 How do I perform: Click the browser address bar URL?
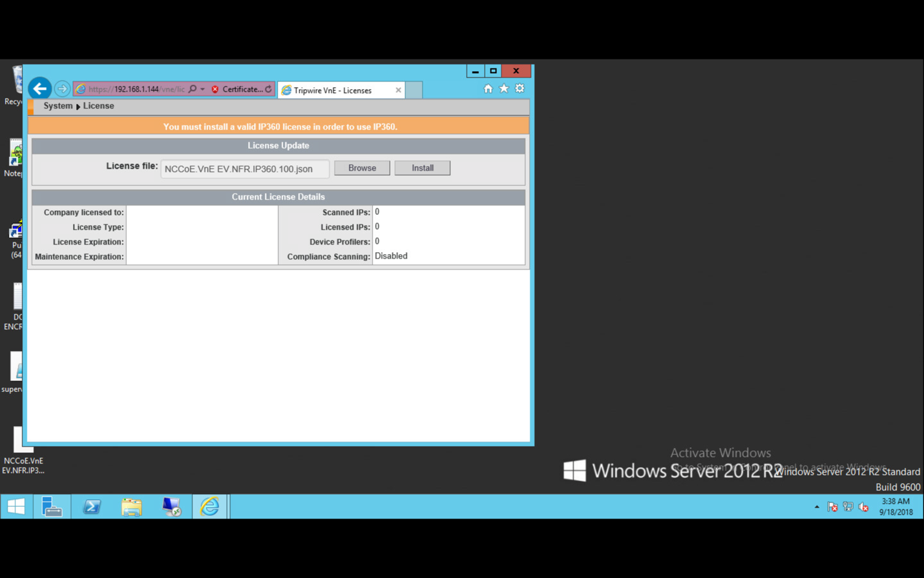(x=136, y=89)
